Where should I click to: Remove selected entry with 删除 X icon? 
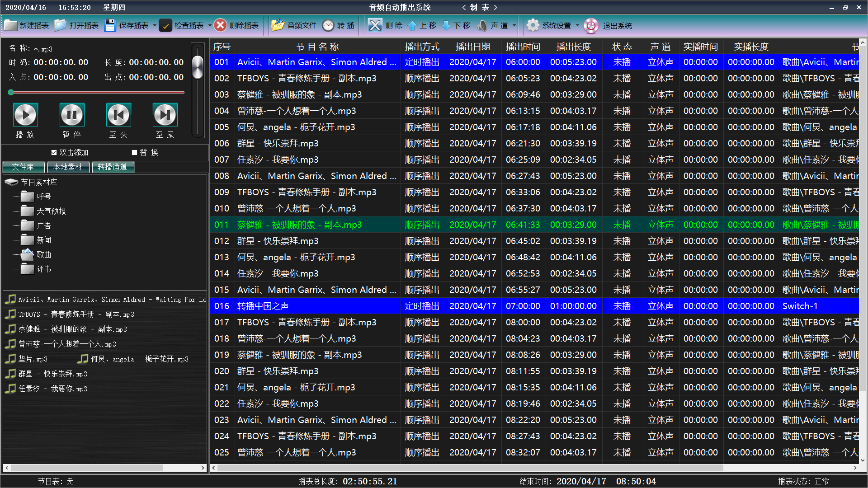coord(385,25)
